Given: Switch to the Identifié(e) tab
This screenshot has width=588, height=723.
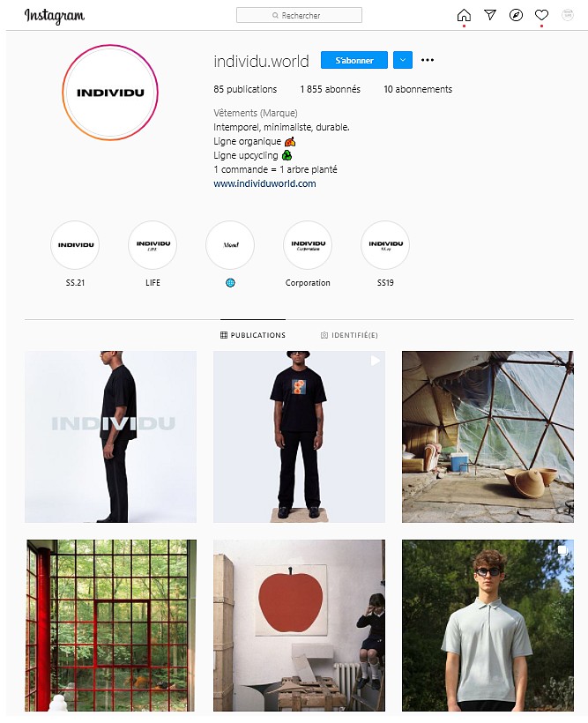Looking at the screenshot, I should pyautogui.click(x=349, y=335).
